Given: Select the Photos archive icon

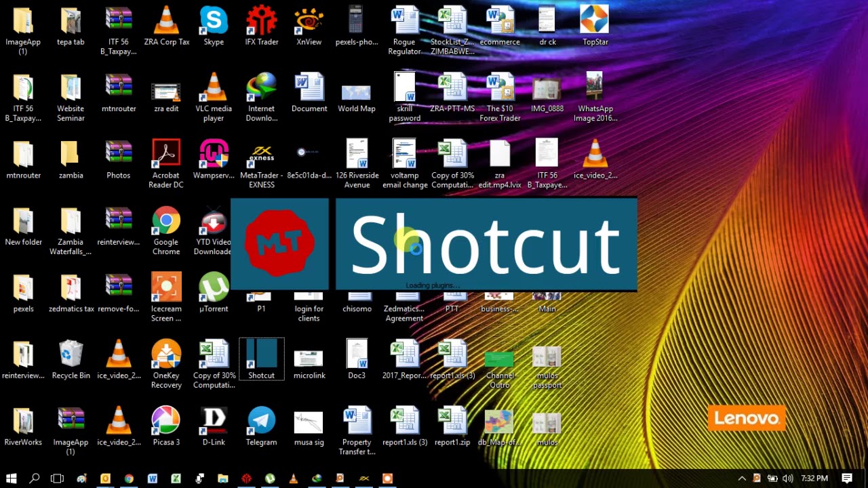Looking at the screenshot, I should click(x=119, y=159).
